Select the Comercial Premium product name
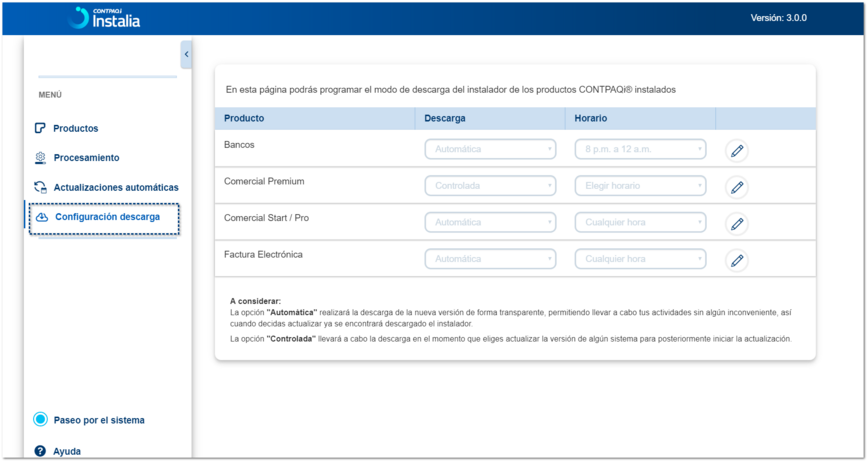Screen dimensions: 868x462 click(264, 181)
